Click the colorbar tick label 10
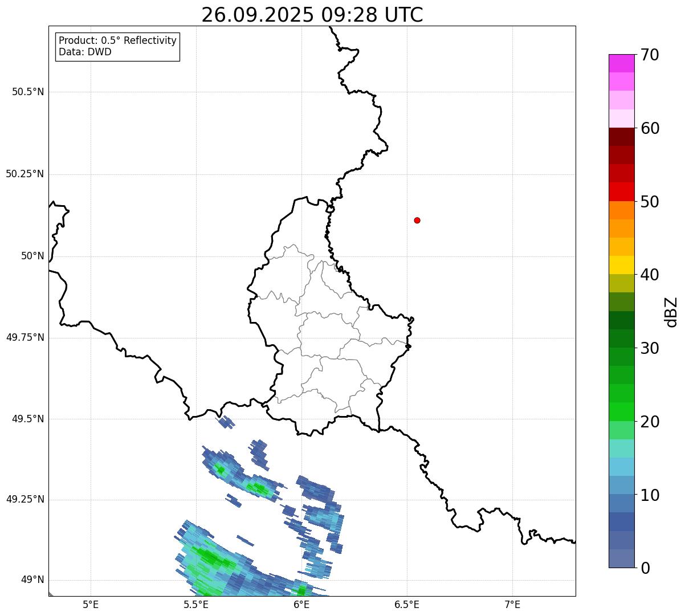This screenshot has height=616, width=685. click(x=650, y=495)
